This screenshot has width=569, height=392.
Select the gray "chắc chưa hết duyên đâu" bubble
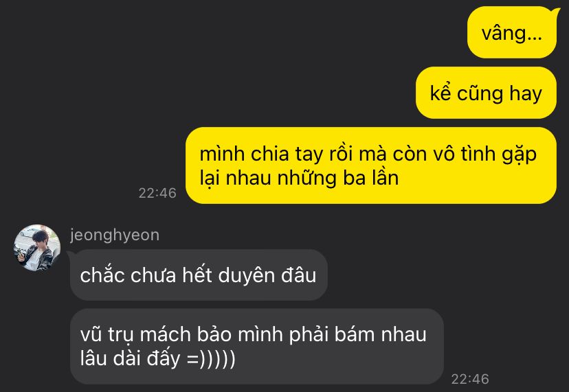[199, 275]
